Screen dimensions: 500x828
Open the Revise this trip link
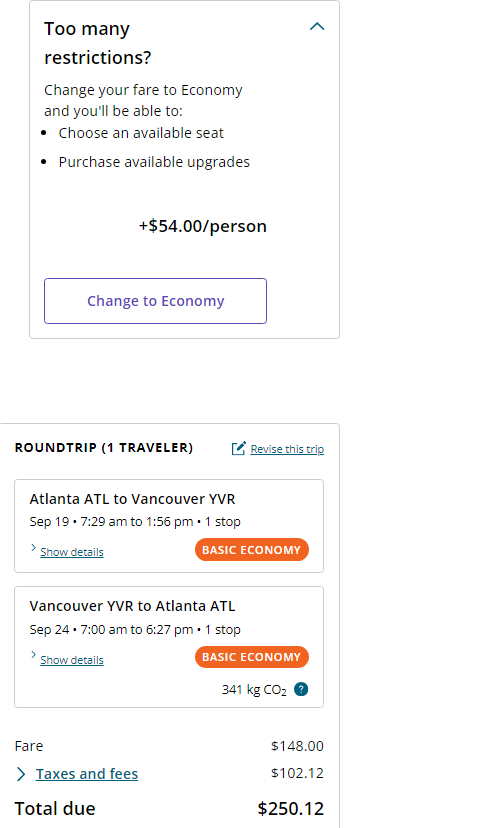point(287,449)
